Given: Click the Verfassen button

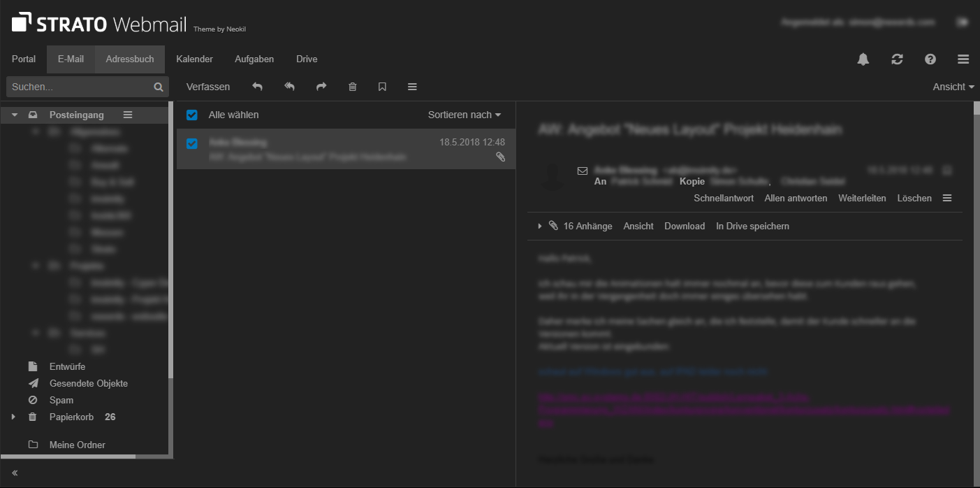Looking at the screenshot, I should click(207, 86).
